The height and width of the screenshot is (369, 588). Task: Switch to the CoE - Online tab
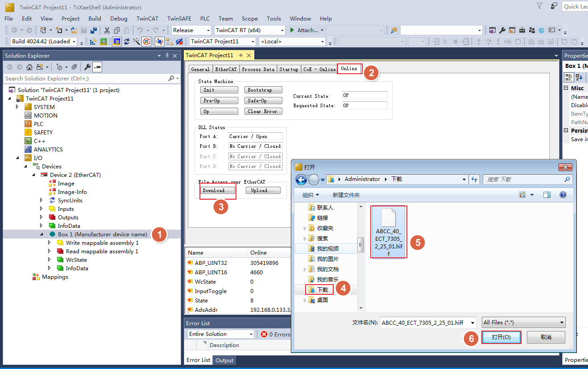click(x=319, y=69)
